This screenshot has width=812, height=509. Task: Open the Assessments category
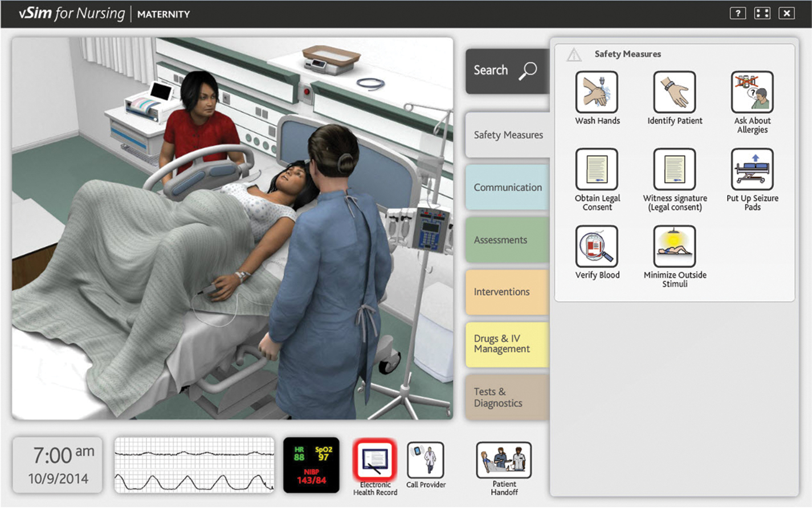(508, 240)
